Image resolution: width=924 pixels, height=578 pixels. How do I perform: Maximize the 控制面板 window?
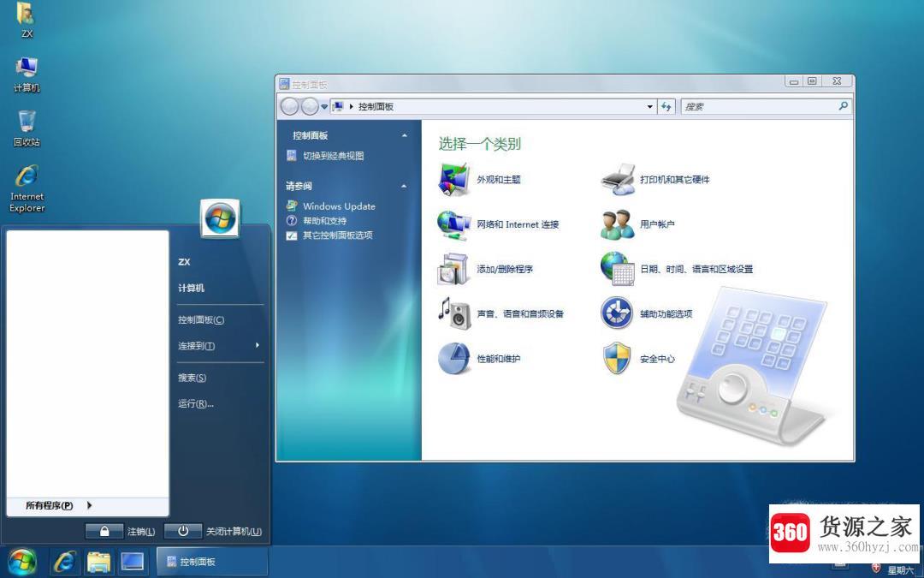click(x=812, y=81)
